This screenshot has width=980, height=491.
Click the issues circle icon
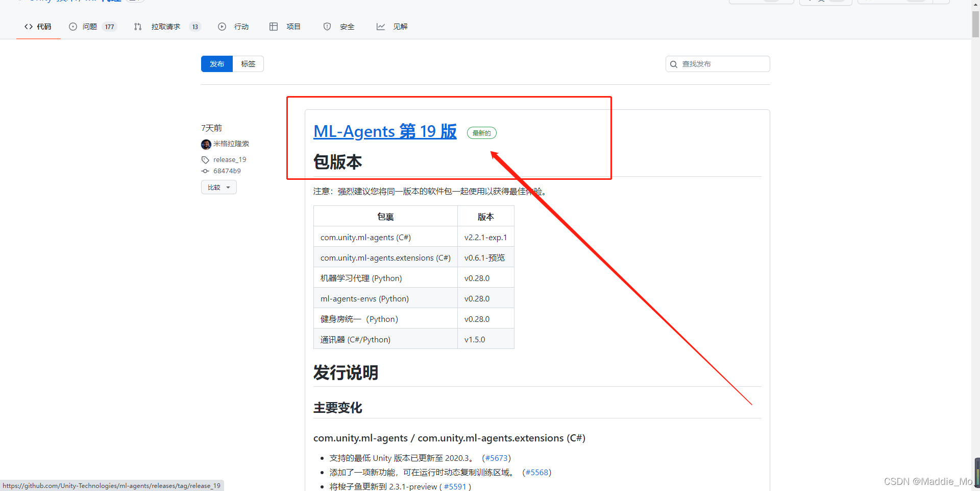point(73,27)
